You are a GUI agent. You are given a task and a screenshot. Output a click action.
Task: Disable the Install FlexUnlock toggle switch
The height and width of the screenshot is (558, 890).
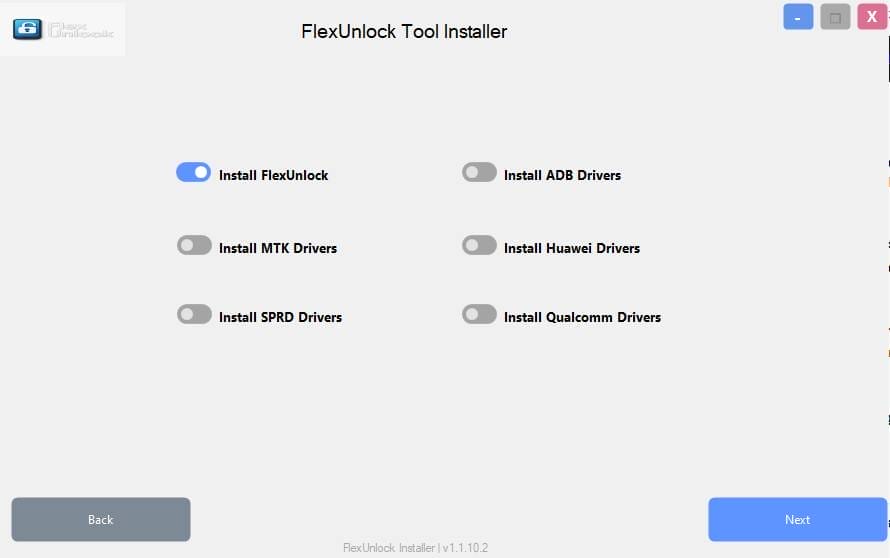point(193,173)
